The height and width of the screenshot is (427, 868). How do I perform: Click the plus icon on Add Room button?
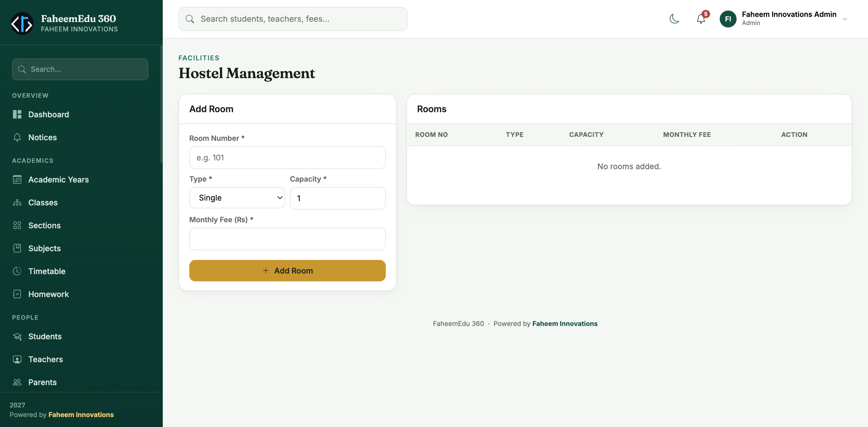click(266, 270)
